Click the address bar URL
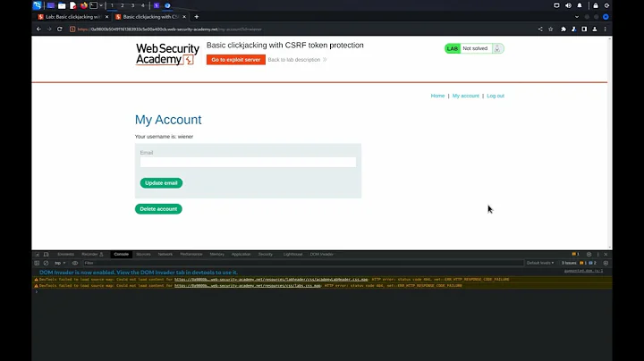This screenshot has height=361, width=644. pyautogui.click(x=170, y=29)
